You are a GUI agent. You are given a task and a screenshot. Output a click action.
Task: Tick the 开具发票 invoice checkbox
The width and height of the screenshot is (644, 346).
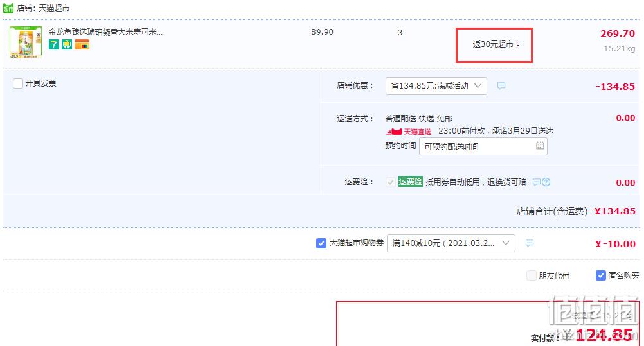(x=17, y=83)
